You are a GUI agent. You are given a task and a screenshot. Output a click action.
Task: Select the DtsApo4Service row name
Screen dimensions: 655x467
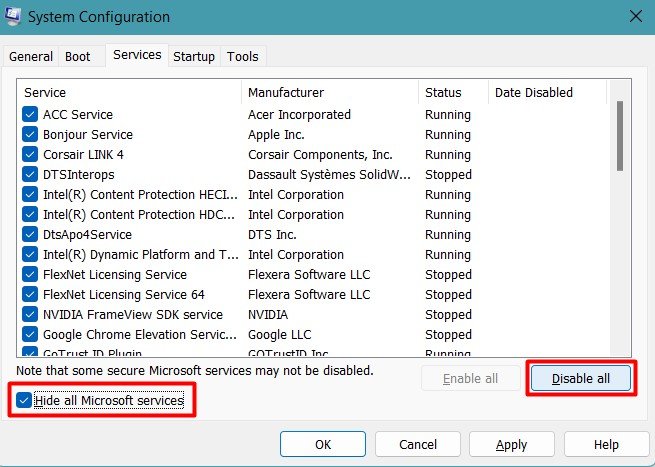[x=87, y=235]
